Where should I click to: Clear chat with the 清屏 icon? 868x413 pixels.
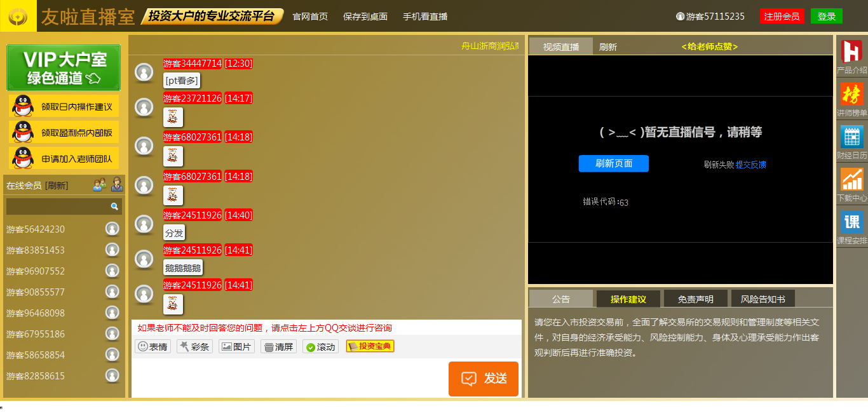pyautogui.click(x=278, y=346)
